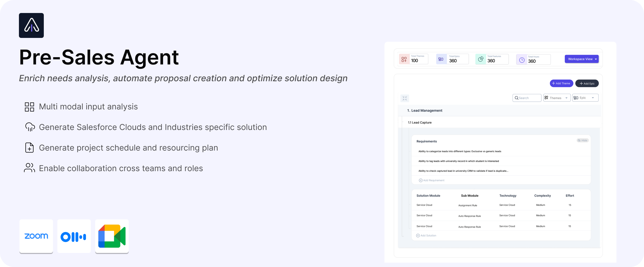Open the Epic filter dropdown
The image size is (644, 267).
point(585,98)
